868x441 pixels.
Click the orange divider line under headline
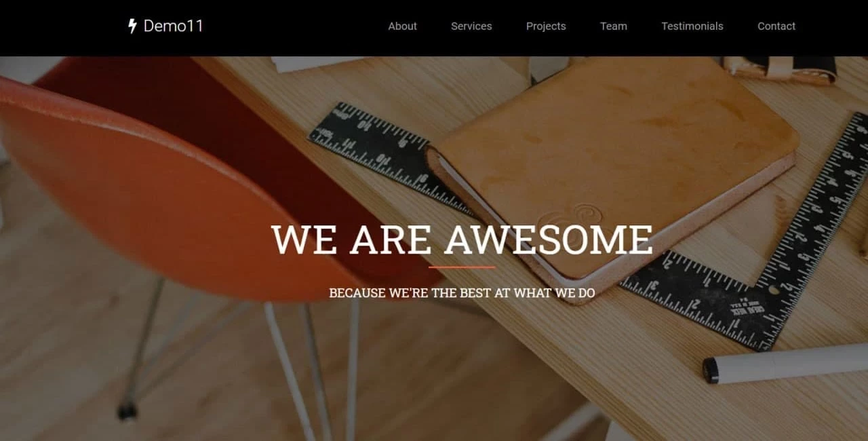click(x=462, y=267)
